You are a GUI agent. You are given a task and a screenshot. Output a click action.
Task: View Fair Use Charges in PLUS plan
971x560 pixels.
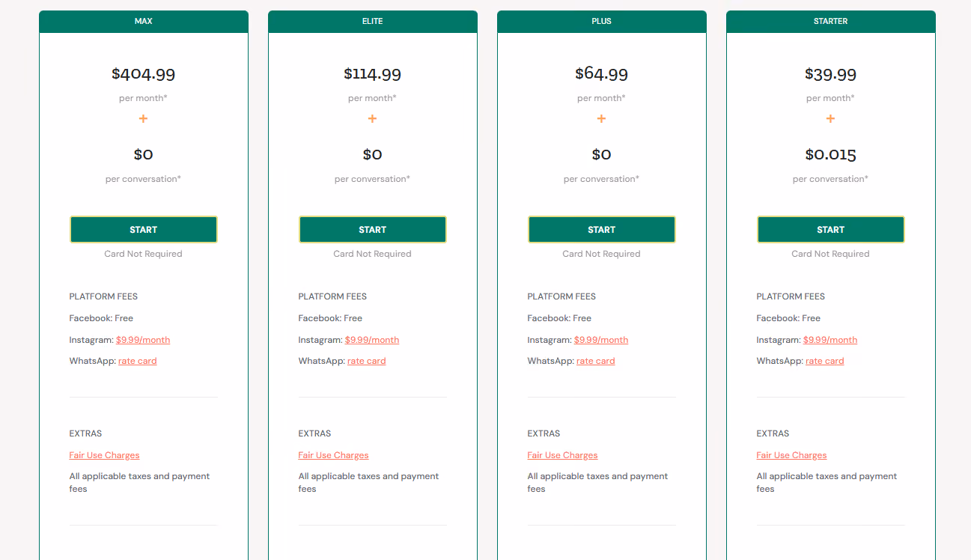point(562,455)
